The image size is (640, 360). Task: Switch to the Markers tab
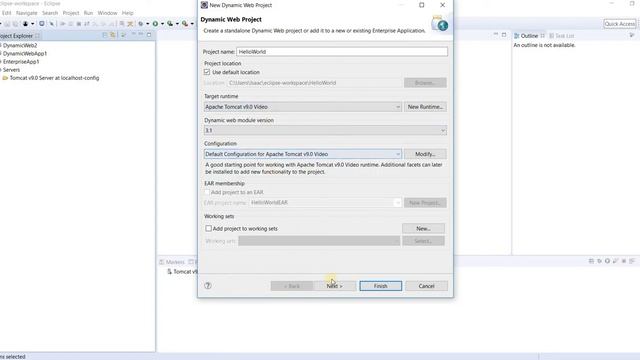tap(172, 262)
